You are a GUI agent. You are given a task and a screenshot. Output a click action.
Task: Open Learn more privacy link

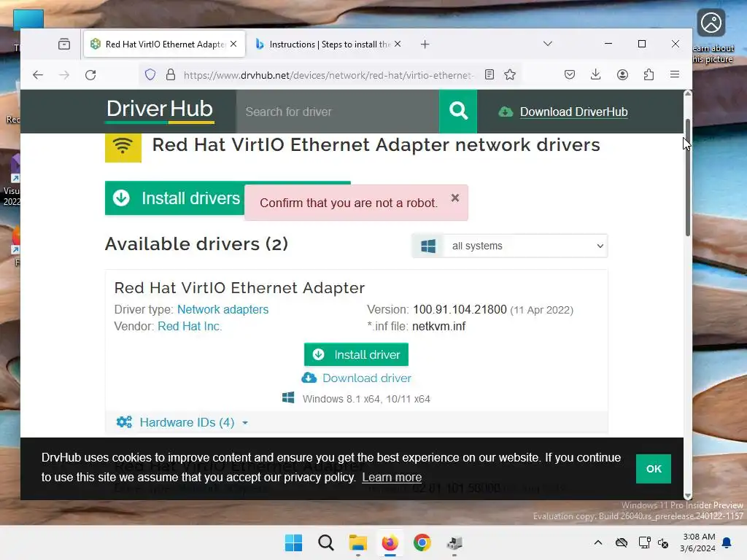(x=392, y=477)
